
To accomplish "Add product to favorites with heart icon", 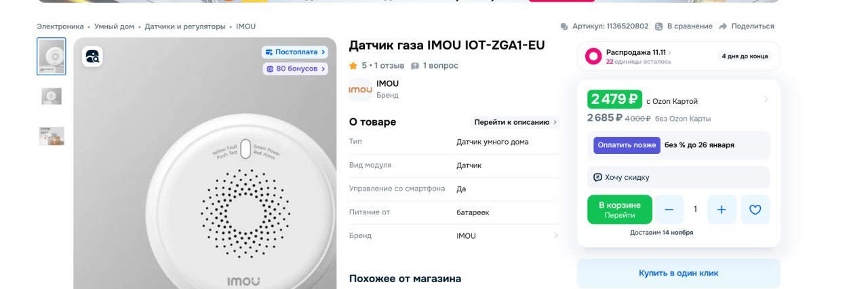I will coord(755,210).
